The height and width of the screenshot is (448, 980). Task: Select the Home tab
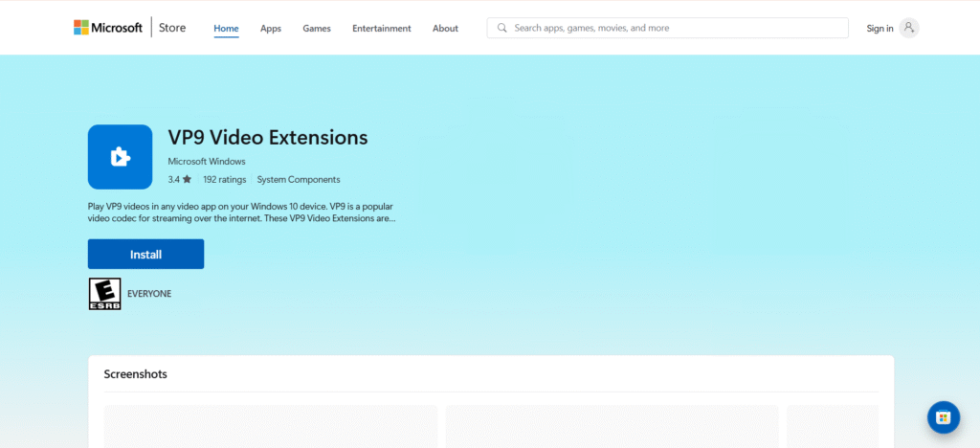226,28
